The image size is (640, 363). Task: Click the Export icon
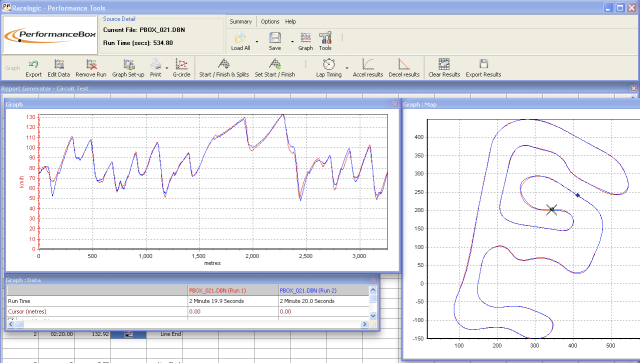33,64
